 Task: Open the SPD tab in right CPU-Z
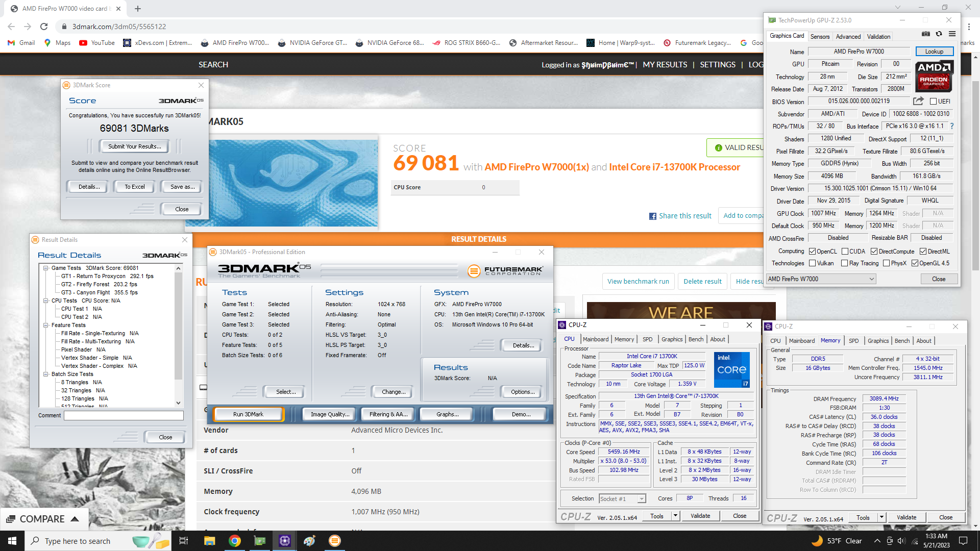[853, 341]
